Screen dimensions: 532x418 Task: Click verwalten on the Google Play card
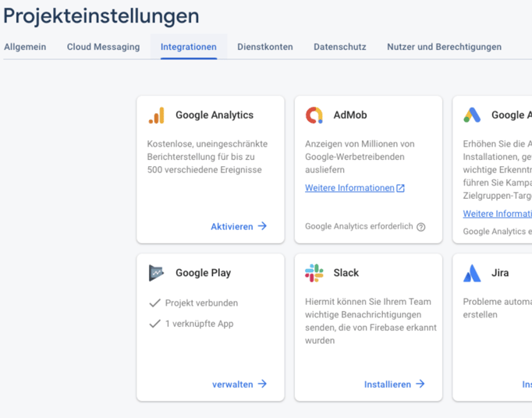click(239, 384)
